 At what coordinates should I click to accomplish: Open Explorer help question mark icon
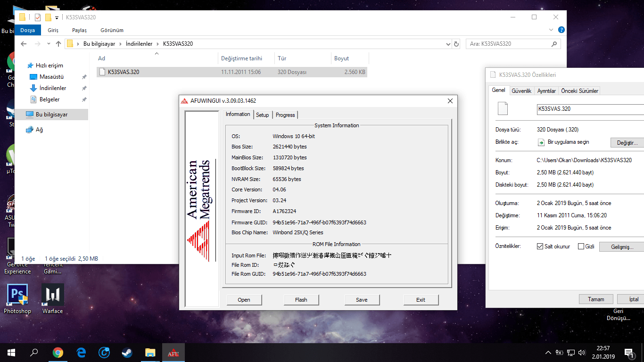click(x=561, y=30)
